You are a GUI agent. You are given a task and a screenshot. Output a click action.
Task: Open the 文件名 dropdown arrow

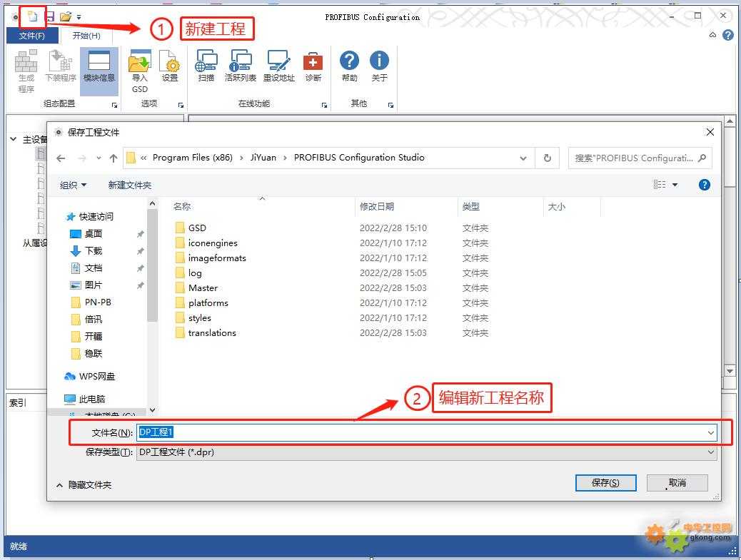[710, 432]
